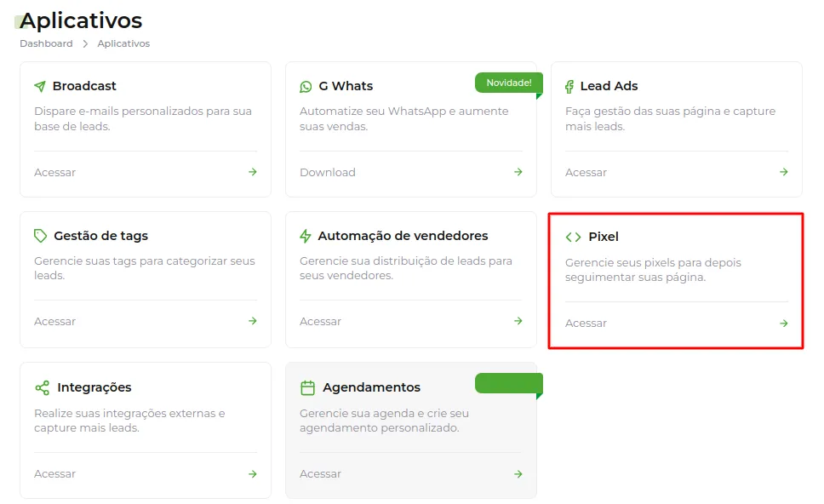Image resolution: width=824 pixels, height=504 pixels.
Task: Click the Lead Ads Facebook icon
Action: pos(569,87)
